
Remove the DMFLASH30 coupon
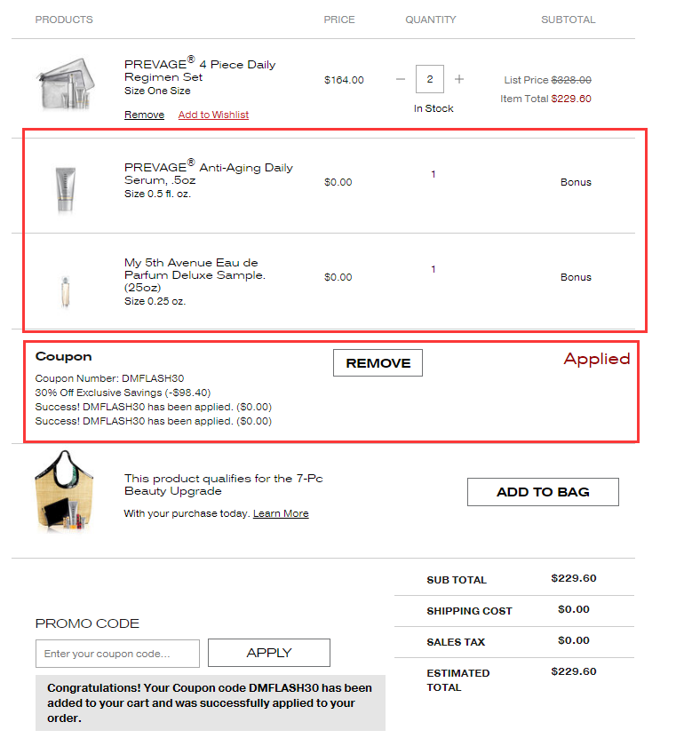378,363
